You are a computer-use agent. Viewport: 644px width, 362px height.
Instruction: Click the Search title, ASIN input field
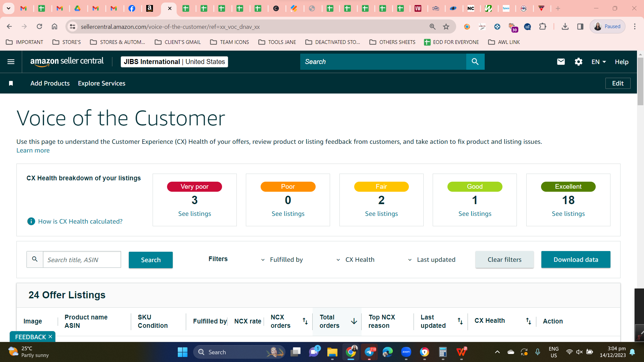(x=82, y=260)
